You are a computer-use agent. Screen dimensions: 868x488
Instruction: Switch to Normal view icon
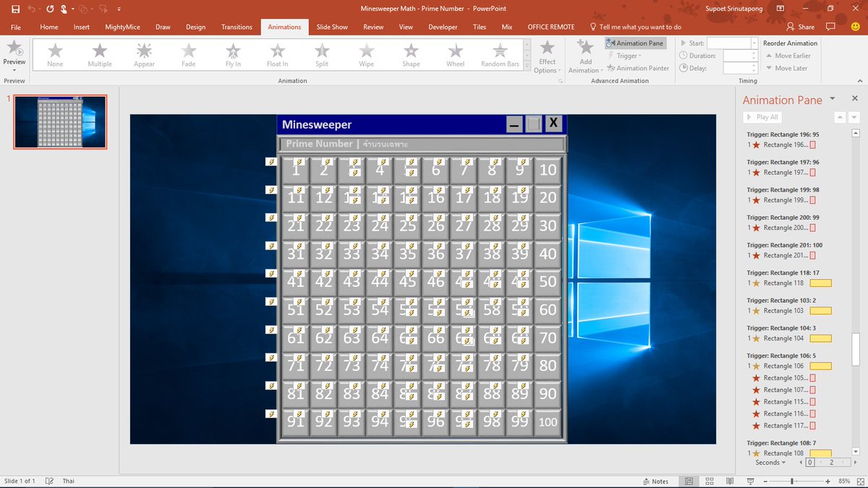click(689, 481)
